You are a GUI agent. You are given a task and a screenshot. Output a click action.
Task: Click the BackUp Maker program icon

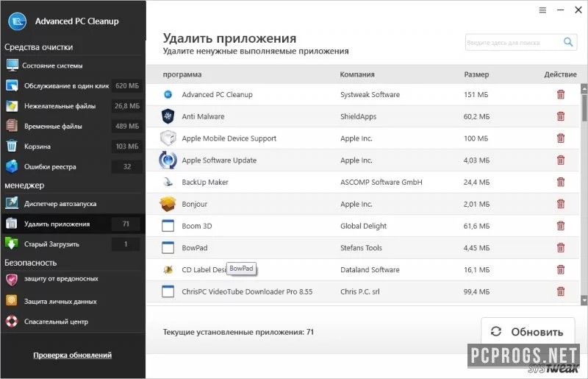[168, 183]
